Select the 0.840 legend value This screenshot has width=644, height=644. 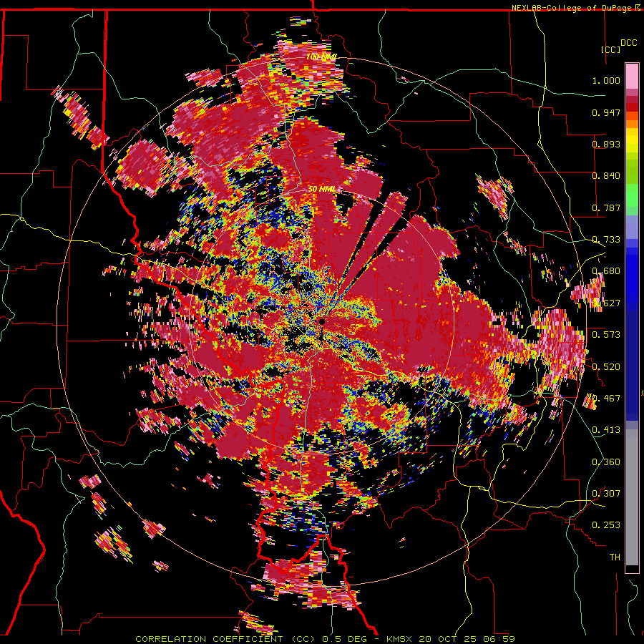[606, 176]
